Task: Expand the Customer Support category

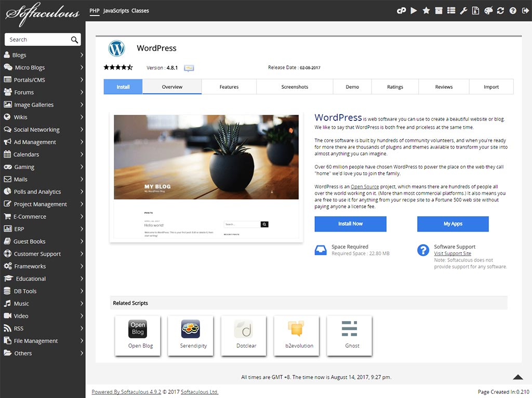Action: click(43, 254)
